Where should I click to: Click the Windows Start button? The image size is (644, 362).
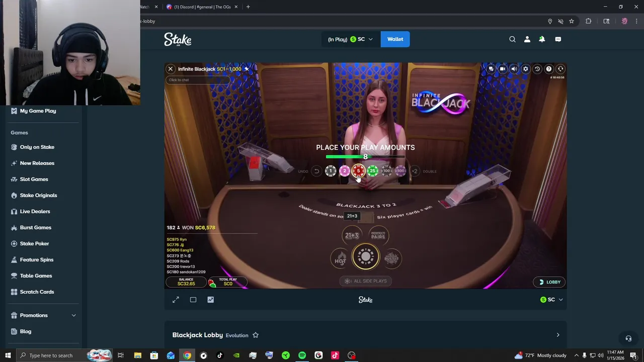[x=8, y=355]
